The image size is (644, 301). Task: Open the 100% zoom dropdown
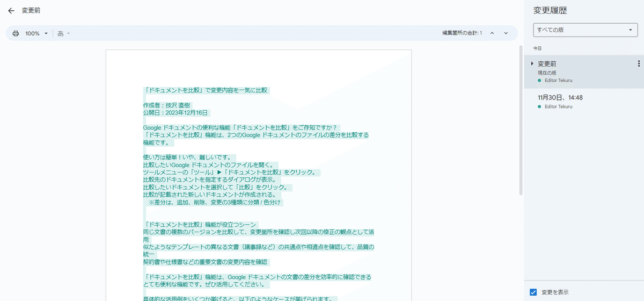click(x=36, y=33)
